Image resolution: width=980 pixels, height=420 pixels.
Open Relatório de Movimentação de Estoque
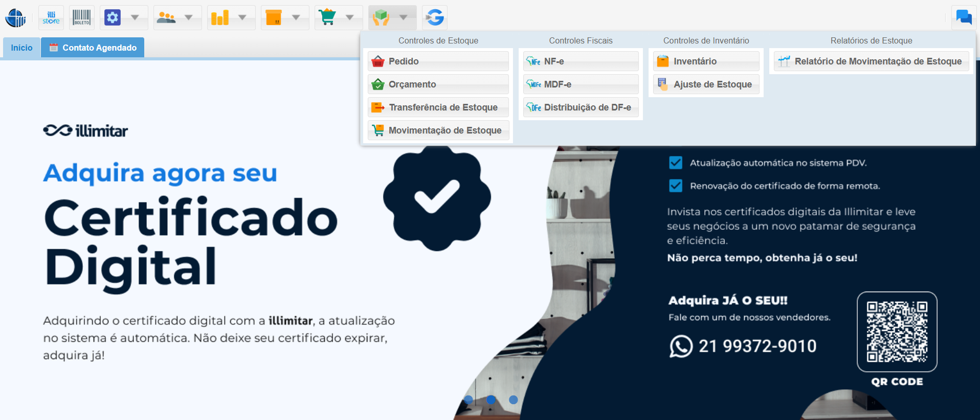[x=871, y=61]
